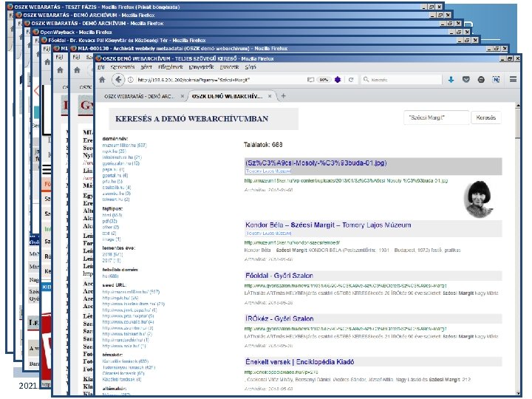The height and width of the screenshot is (399, 532).
Task: Click the query field containing "Szécsi Margit"
Action: pos(437,117)
